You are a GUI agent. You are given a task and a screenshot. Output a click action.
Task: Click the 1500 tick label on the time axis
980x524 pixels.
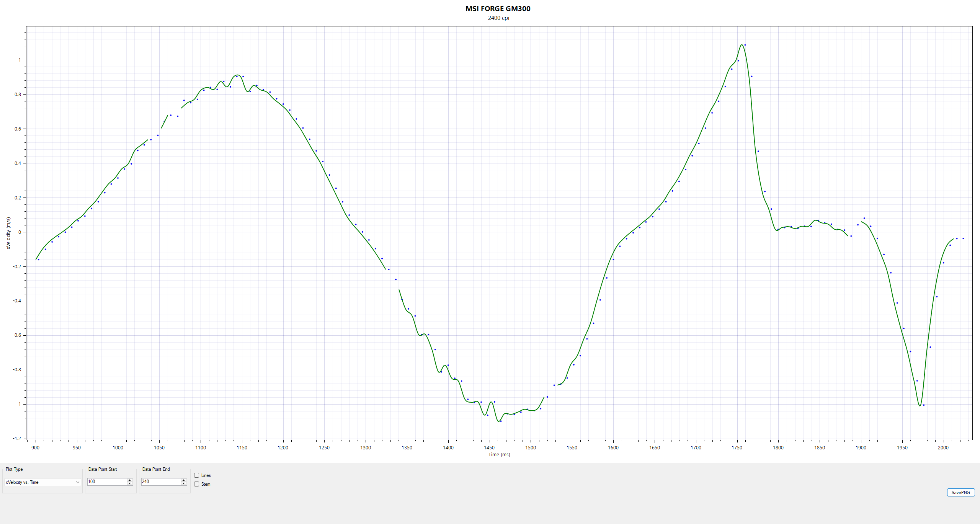tap(531, 447)
